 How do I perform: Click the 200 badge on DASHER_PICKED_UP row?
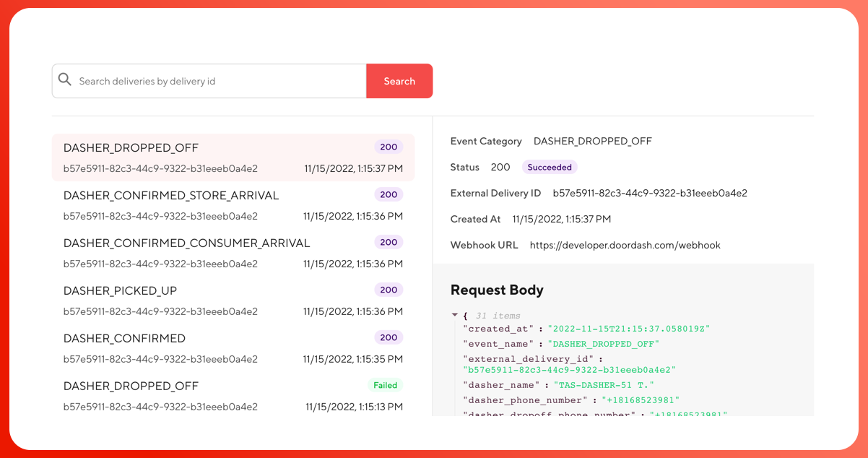[389, 290]
